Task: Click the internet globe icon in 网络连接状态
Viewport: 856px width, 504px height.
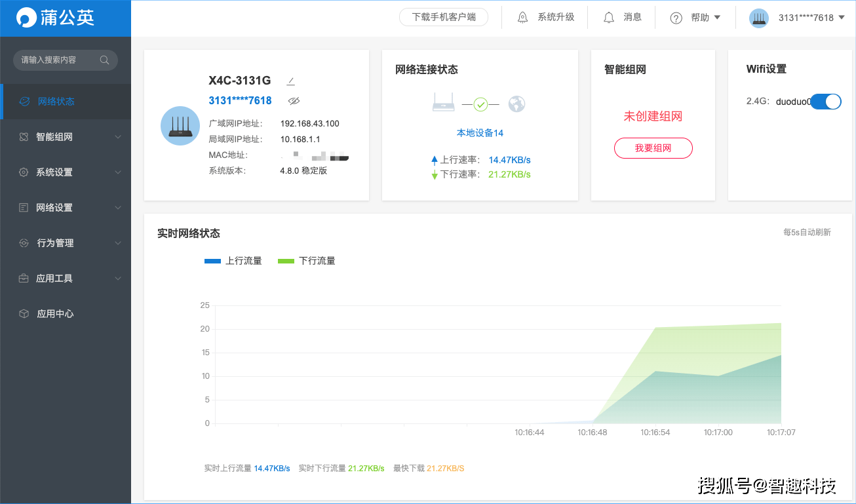Action: click(x=517, y=104)
